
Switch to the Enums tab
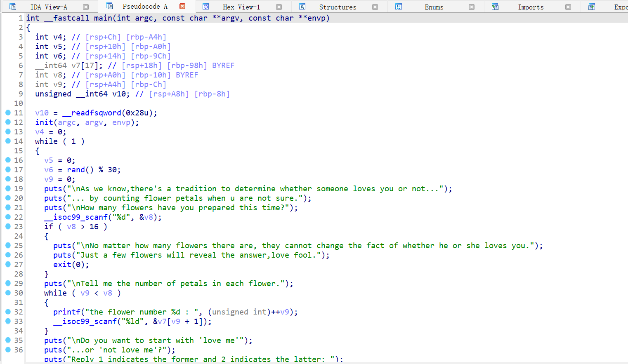coord(434,7)
